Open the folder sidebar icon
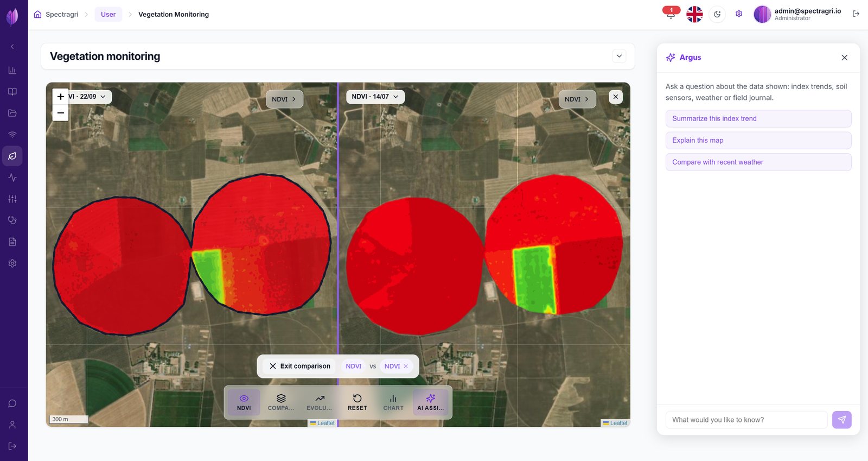Image resolution: width=868 pixels, height=461 pixels. pyautogui.click(x=12, y=113)
